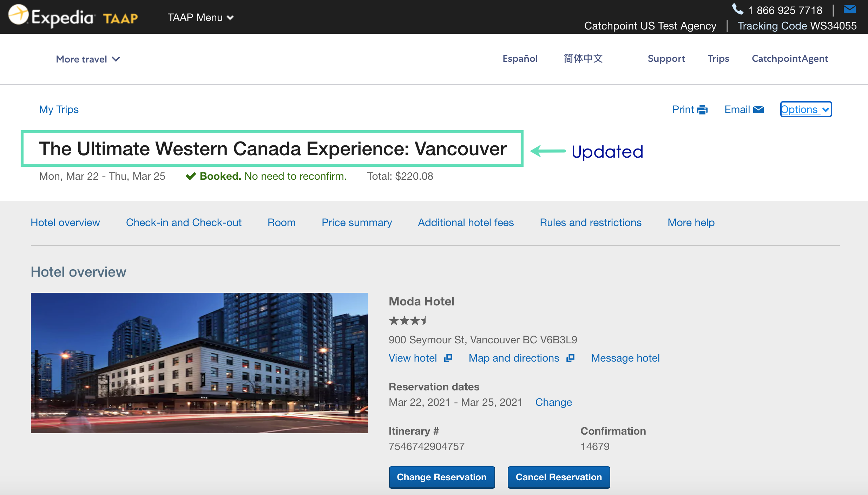
Task: Click the phone icon beside 1 866 925 7718
Action: pos(738,9)
